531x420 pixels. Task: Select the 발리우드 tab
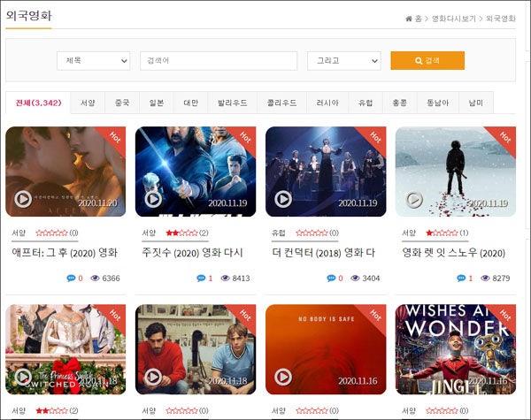(233, 103)
